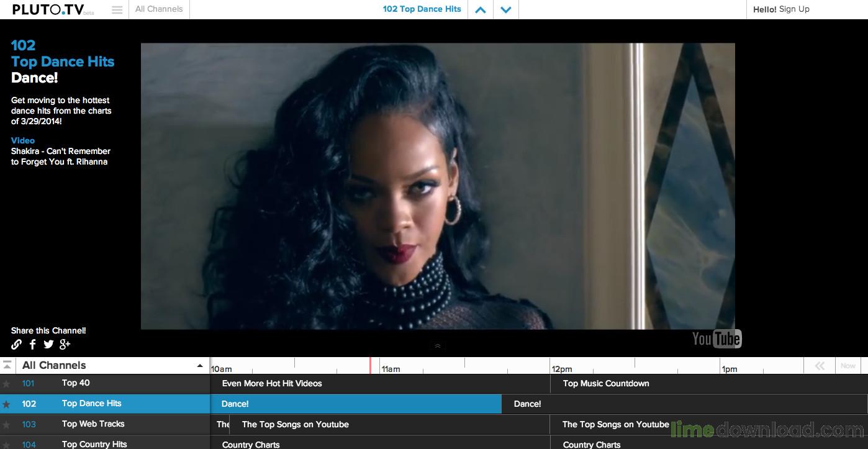Viewport: 868px width, 449px height.
Task: Favorite the Top Web Tracks channel star
Action: [7, 424]
